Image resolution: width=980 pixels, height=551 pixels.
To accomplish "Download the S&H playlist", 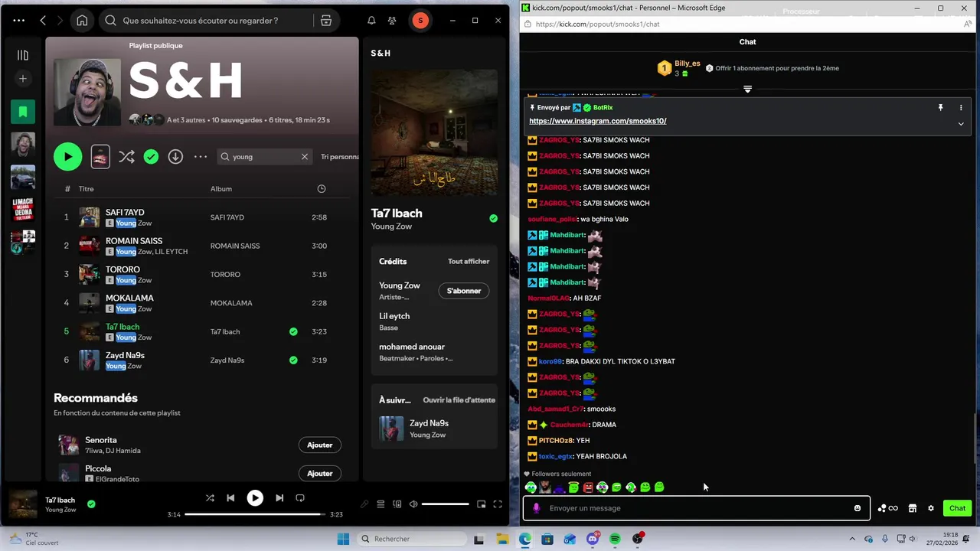I will [175, 157].
